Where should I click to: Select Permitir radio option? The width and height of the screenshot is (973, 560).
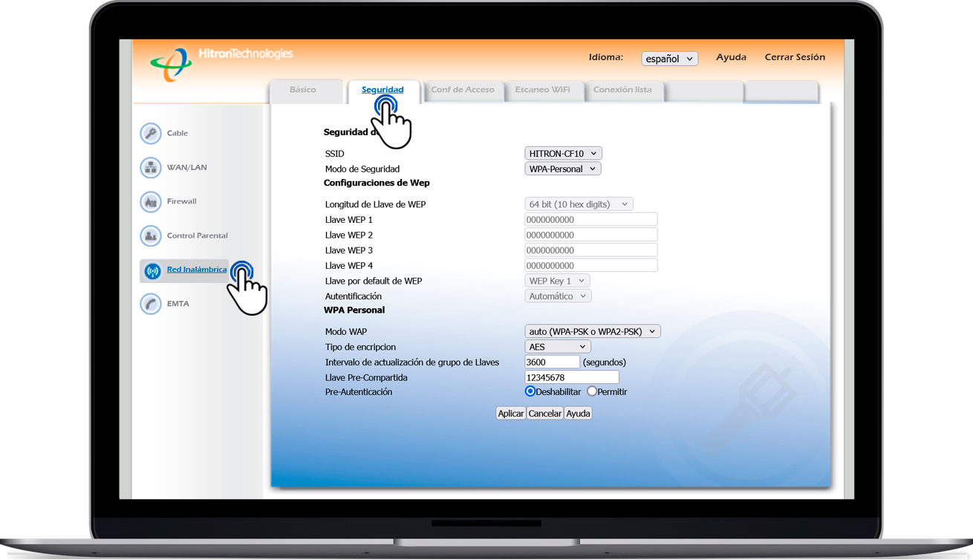tap(592, 391)
